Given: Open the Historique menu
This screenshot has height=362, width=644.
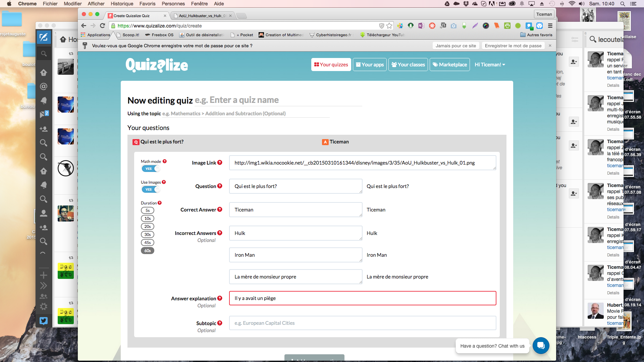Looking at the screenshot, I should 122,4.
